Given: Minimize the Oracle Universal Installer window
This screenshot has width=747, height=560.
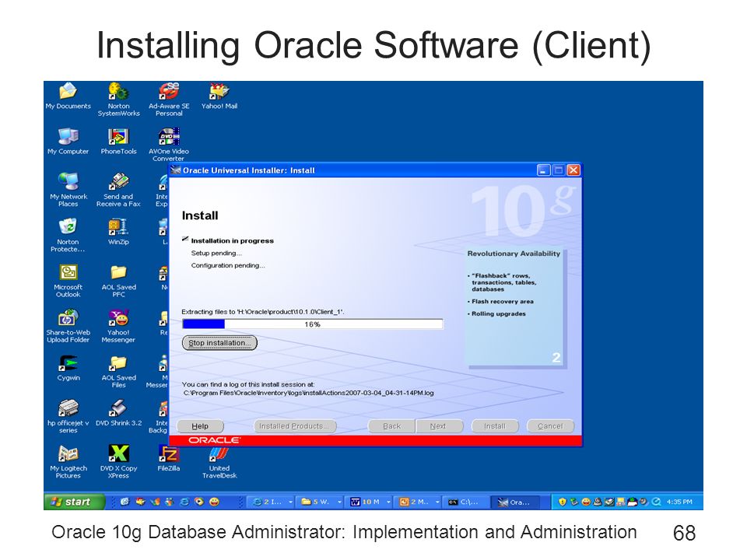Looking at the screenshot, I should click(x=544, y=170).
